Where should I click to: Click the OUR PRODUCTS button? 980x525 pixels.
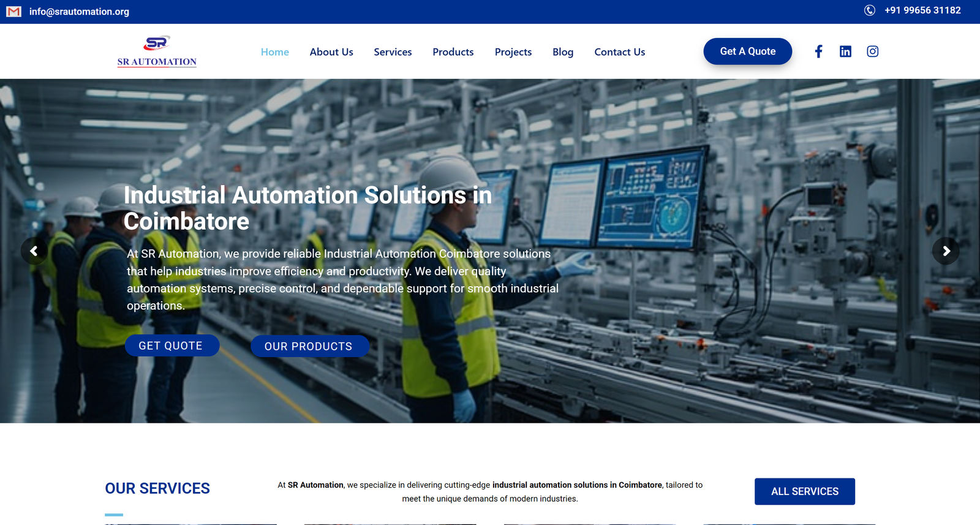pos(310,346)
